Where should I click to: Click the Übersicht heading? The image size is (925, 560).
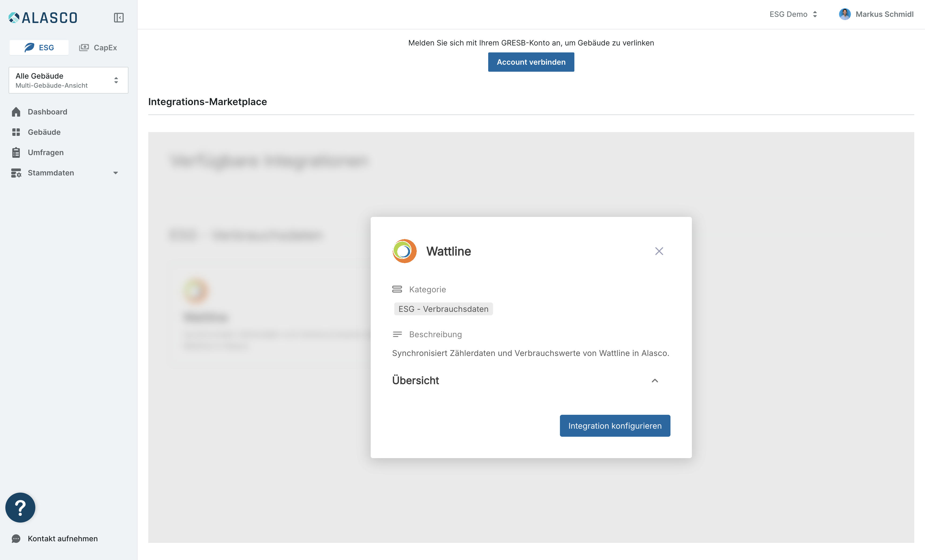click(416, 380)
